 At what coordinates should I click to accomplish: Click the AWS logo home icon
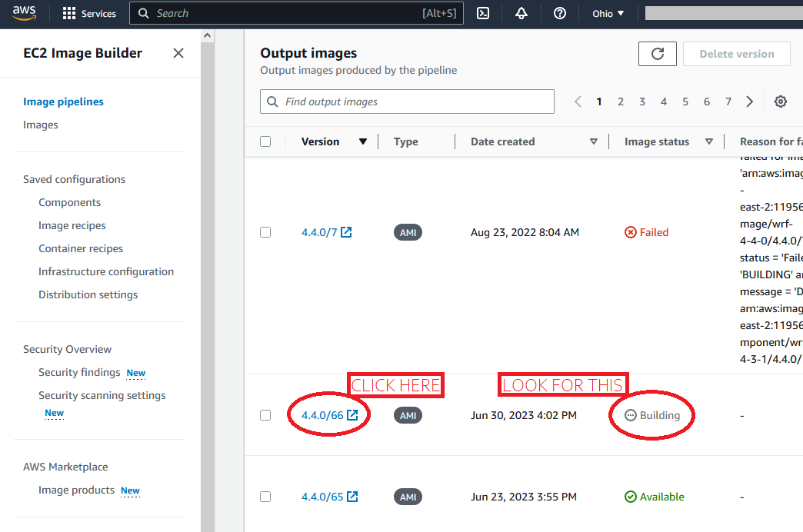pyautogui.click(x=24, y=13)
